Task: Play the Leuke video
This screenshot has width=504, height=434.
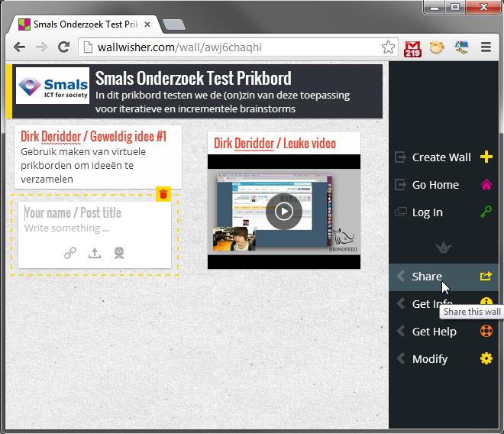Action: point(283,212)
